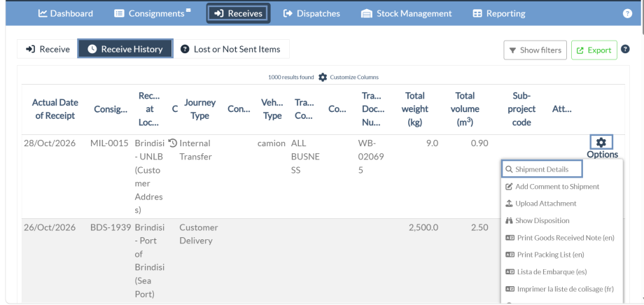The image size is (644, 305).
Task: Click the Consig... column header
Action: click(x=111, y=109)
